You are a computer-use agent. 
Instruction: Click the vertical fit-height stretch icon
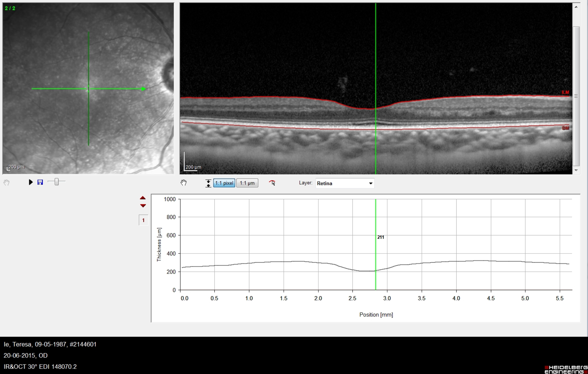tap(208, 183)
